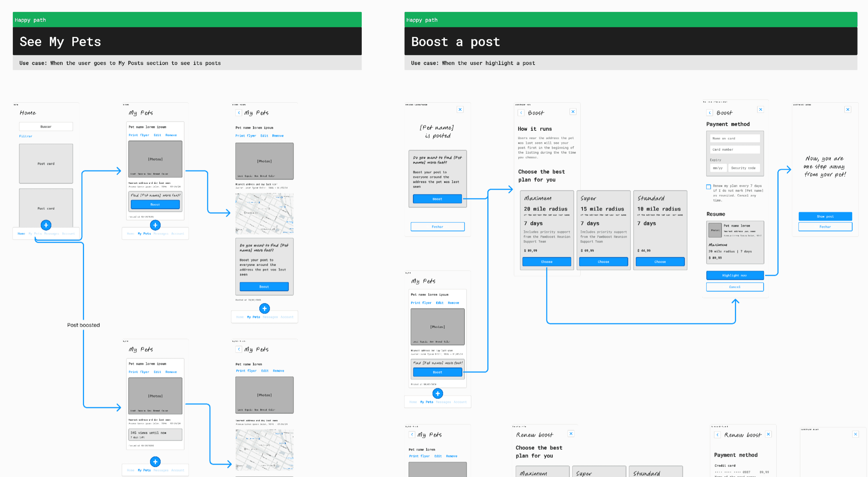This screenshot has height=477, width=868.
Task: Click the blue plus button on Home screen
Action: [46, 225]
